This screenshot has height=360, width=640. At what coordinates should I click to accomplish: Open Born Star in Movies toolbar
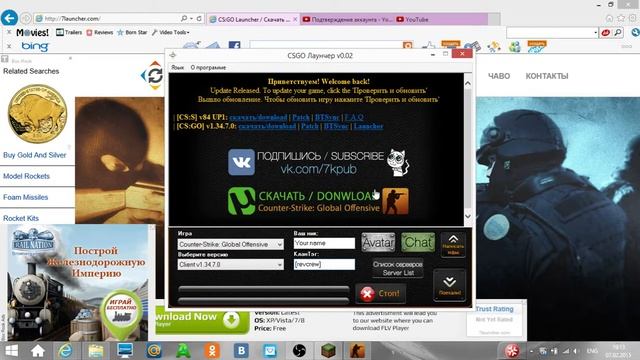point(132,32)
